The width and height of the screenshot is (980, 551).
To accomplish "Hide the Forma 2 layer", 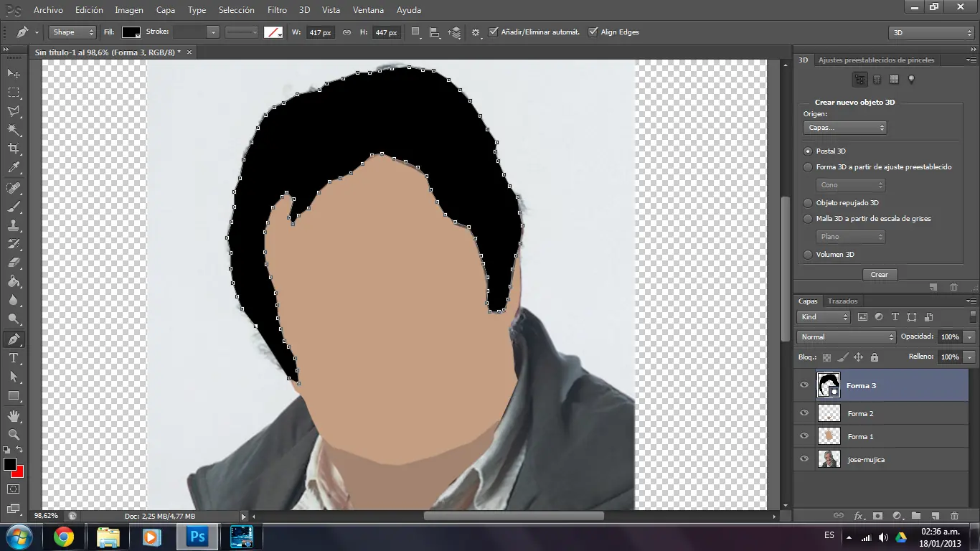I will pos(804,413).
